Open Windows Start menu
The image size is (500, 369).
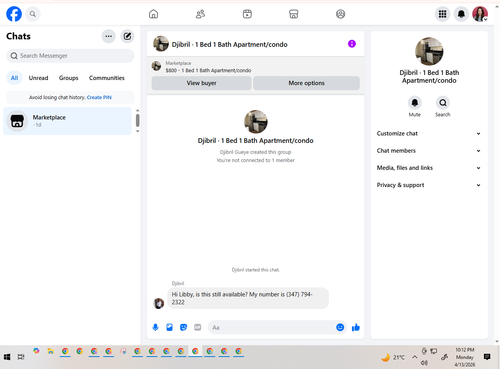tap(7, 357)
